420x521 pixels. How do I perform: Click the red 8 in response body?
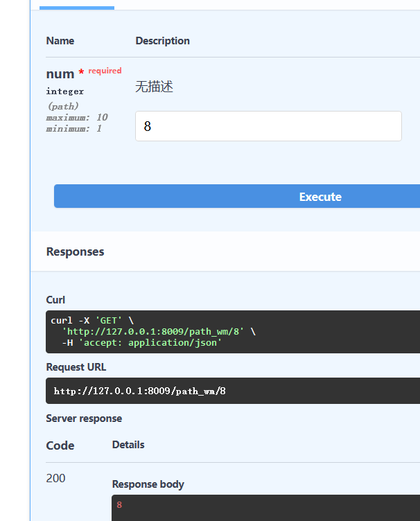click(x=119, y=505)
